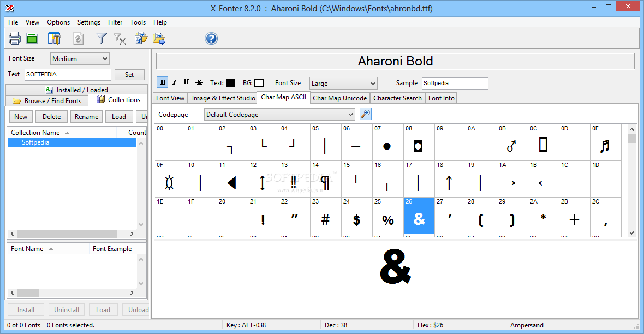Screen dimensions: 644x334
Task: Open the File menu
Action: (13, 22)
